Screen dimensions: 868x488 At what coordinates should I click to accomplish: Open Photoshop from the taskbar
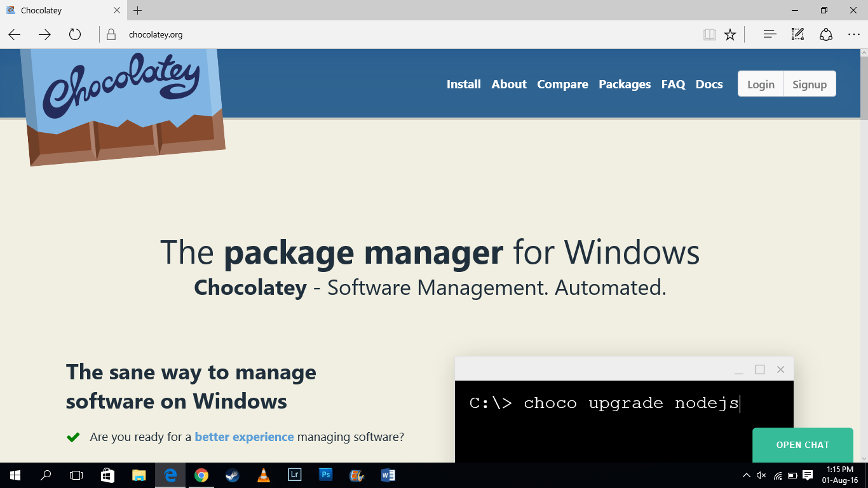click(x=325, y=475)
